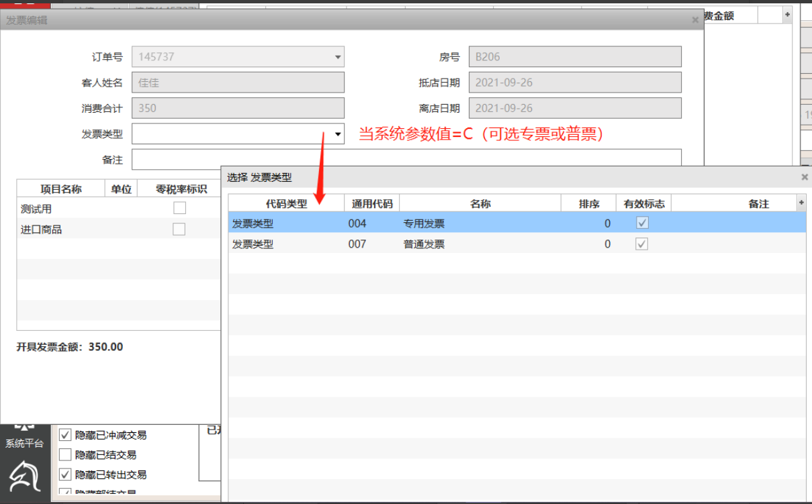The height and width of the screenshot is (504, 812).
Task: Open the 订单号 dropdown arrow
Action: point(338,57)
